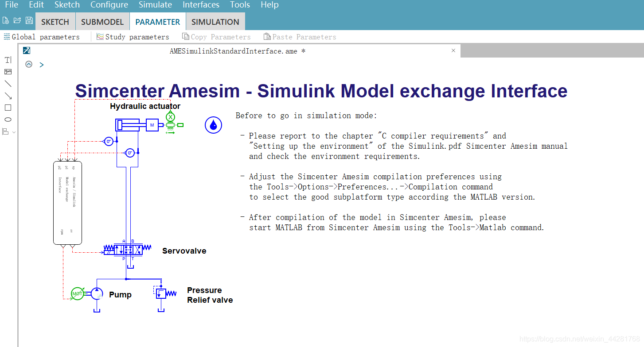Viewport: 644px width, 347px height.
Task: Open the Edit menu
Action: (36, 5)
